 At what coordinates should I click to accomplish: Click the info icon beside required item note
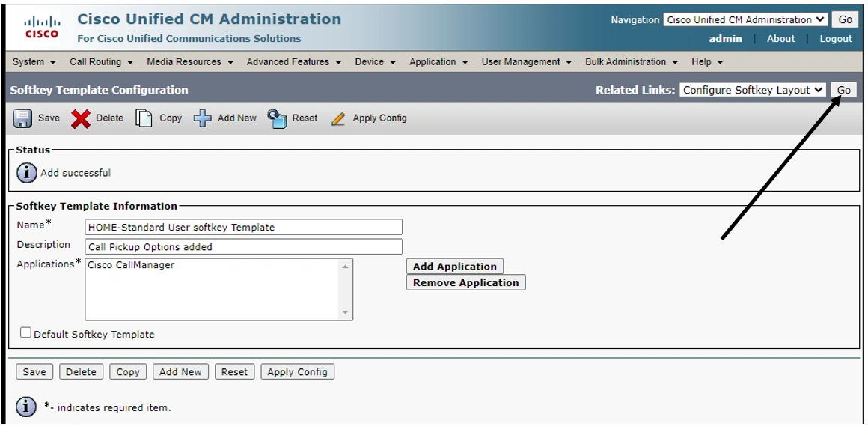point(27,407)
